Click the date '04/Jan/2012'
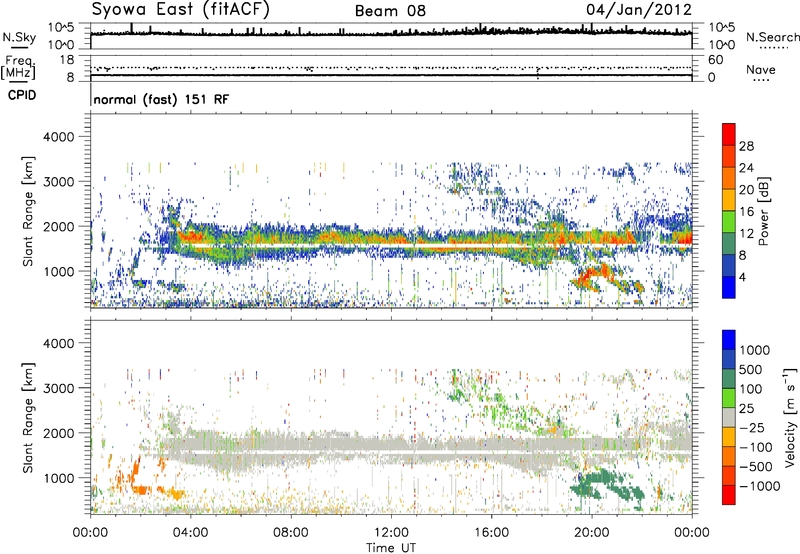 pyautogui.click(x=639, y=10)
